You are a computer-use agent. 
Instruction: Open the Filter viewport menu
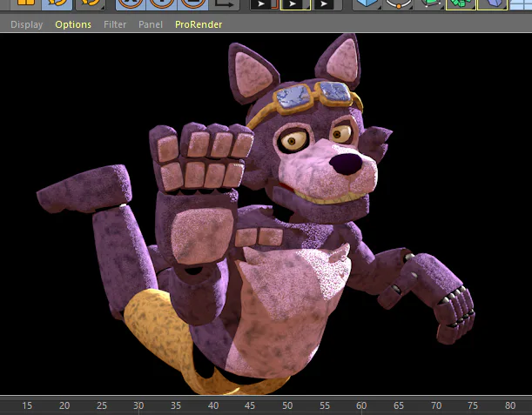point(115,24)
